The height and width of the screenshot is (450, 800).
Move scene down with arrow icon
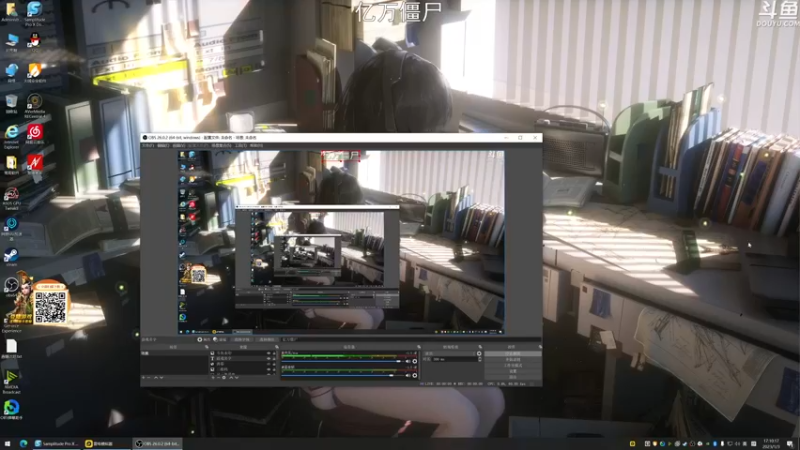click(x=161, y=378)
